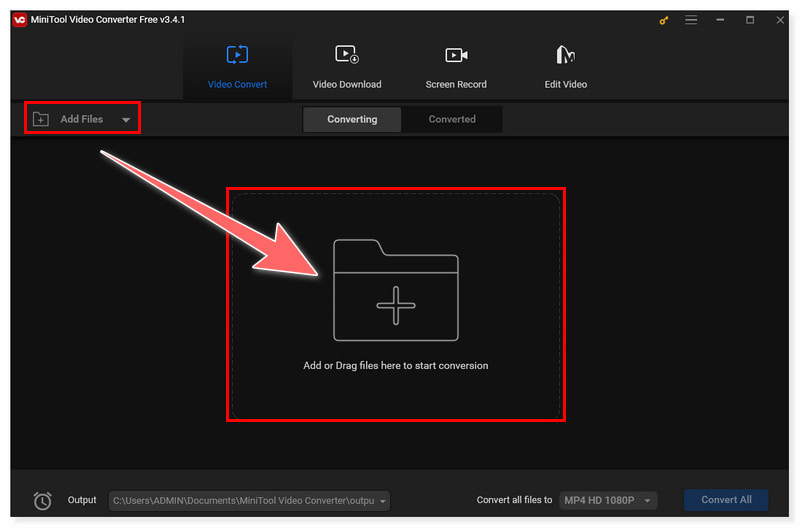Switch to the Video Download module
This screenshot has height=528, width=800.
346,66
